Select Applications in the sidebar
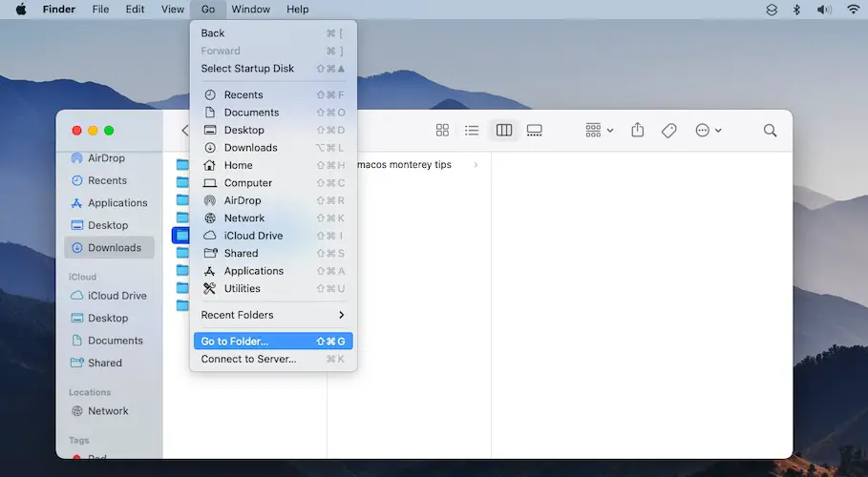Image resolution: width=868 pixels, height=477 pixels. pyautogui.click(x=117, y=203)
